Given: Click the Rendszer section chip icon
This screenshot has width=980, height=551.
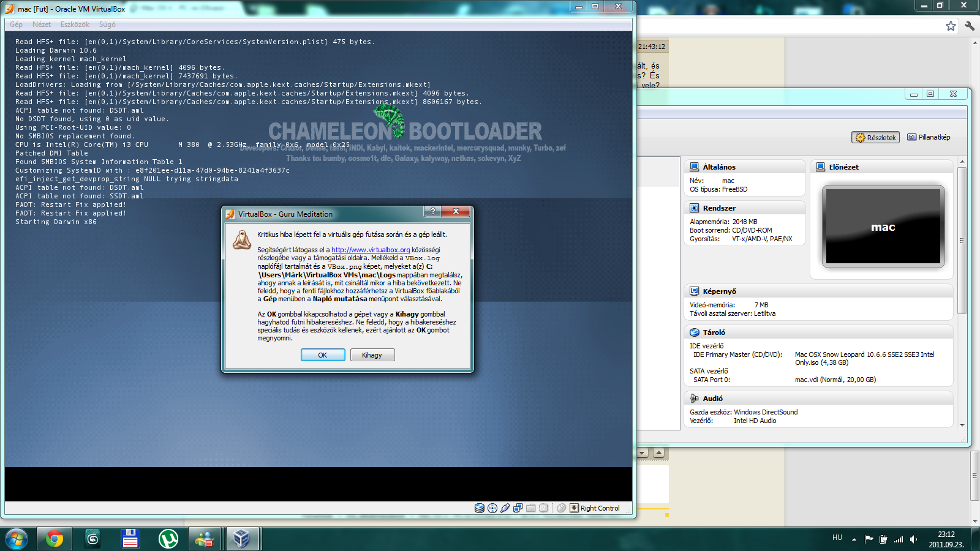Looking at the screenshot, I should [x=695, y=208].
